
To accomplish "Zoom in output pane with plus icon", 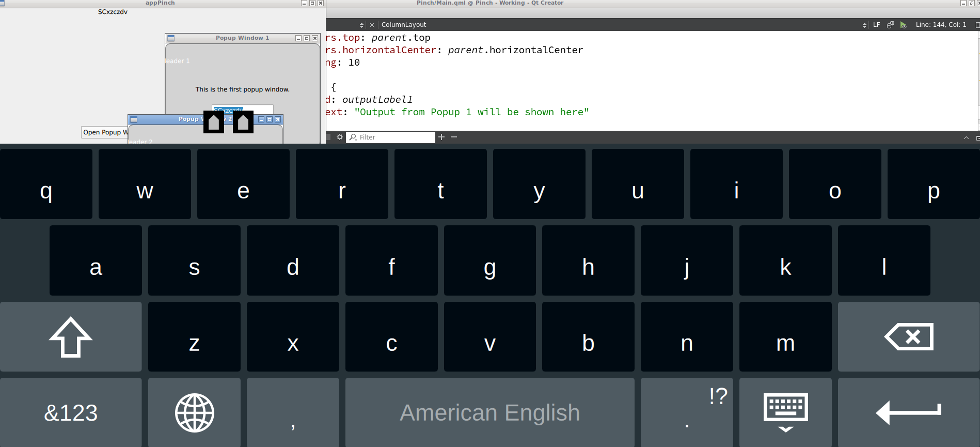I will click(x=441, y=137).
